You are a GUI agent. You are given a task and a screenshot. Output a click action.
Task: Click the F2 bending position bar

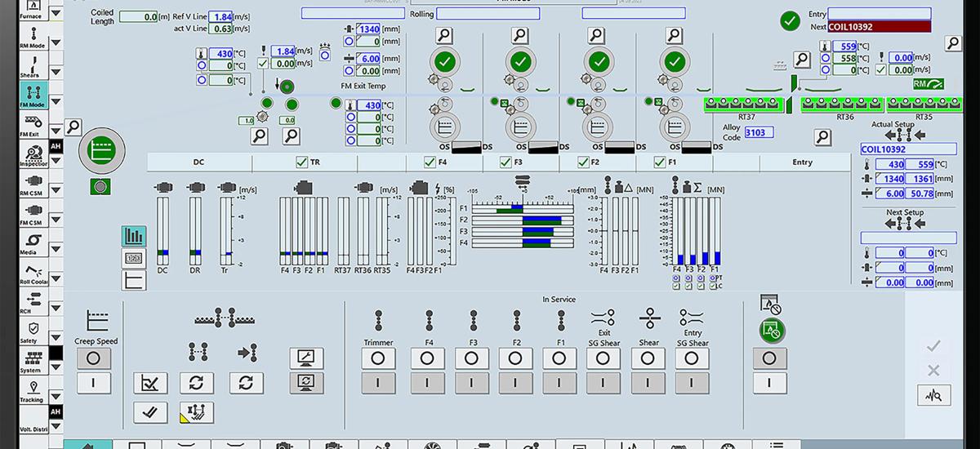(x=523, y=220)
